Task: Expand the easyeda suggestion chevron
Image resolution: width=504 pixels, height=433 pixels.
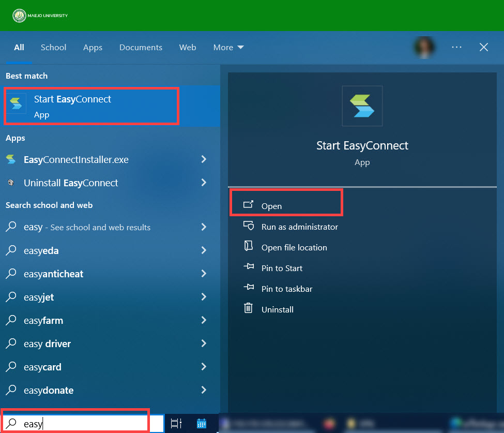Action: tap(204, 250)
